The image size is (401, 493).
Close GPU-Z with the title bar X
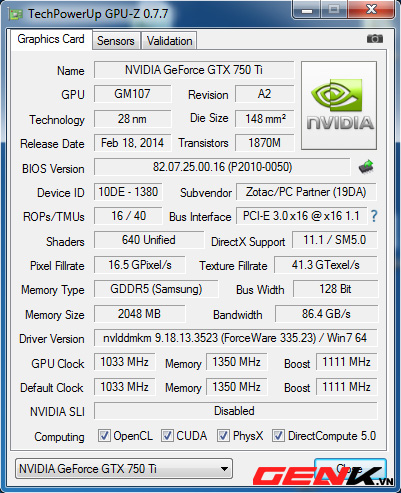click(x=371, y=10)
